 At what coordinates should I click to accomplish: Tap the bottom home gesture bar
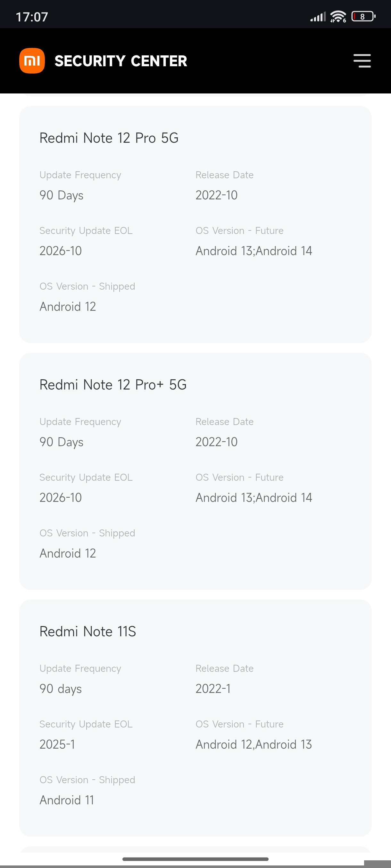tap(195, 859)
